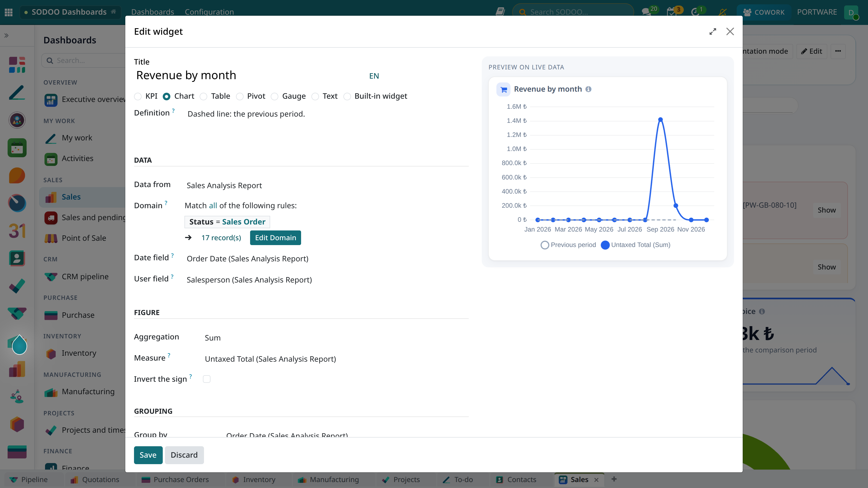Open the timesheet gauge app icon in sidebar
Screen dimensions: 868x488
17,203
